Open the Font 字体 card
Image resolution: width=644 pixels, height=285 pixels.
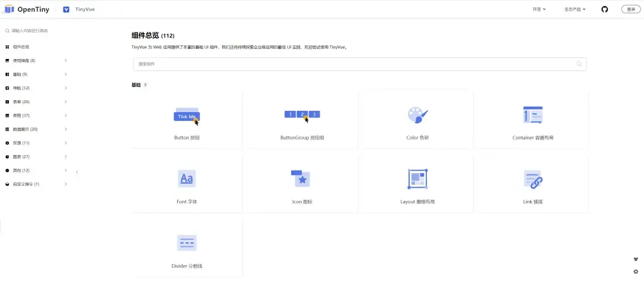pyautogui.click(x=187, y=184)
